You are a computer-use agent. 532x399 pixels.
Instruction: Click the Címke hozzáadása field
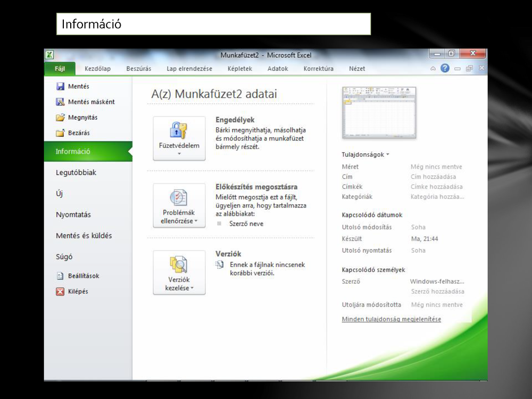click(x=436, y=187)
